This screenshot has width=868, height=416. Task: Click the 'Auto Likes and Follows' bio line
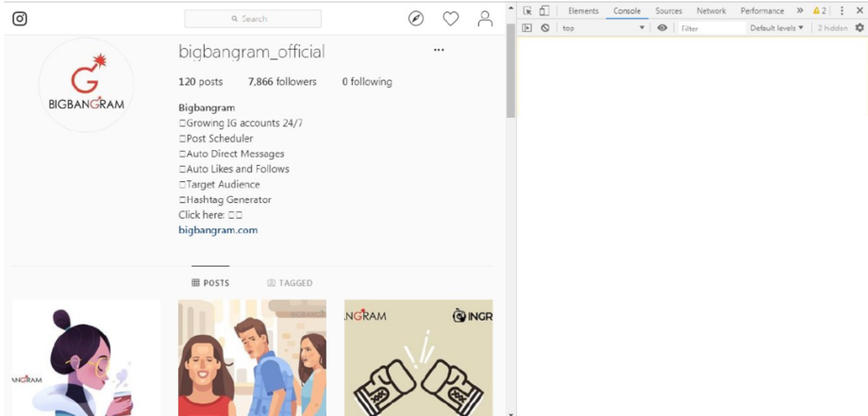(234, 169)
